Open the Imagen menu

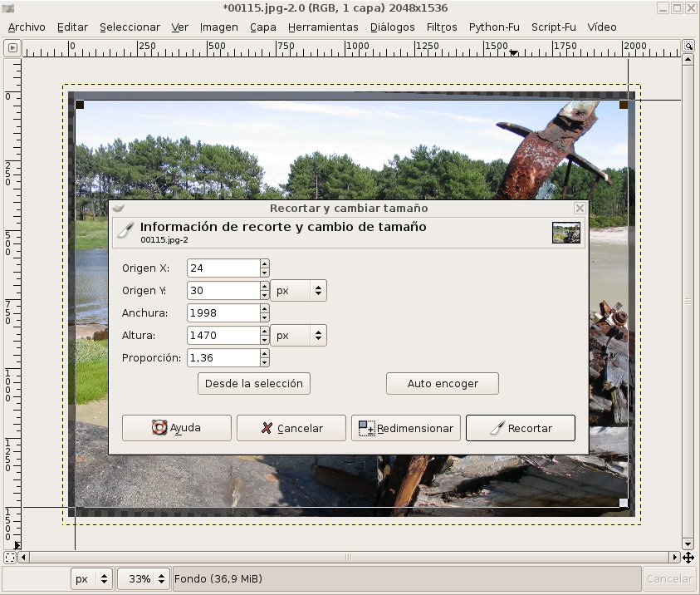218,27
